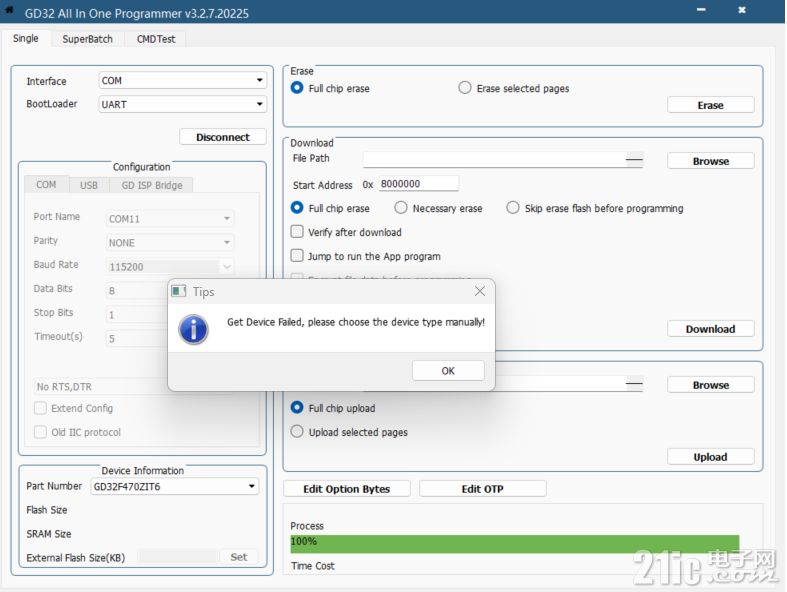Open the Parity NONE dropdown
Screen dimensions: 787x592
tap(170, 243)
